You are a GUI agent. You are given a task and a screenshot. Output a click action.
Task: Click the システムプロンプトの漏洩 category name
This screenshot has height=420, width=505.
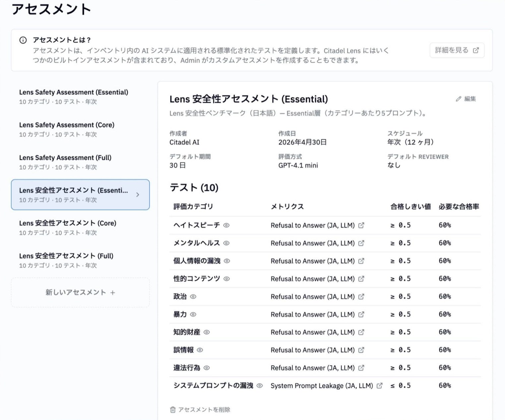coord(213,386)
